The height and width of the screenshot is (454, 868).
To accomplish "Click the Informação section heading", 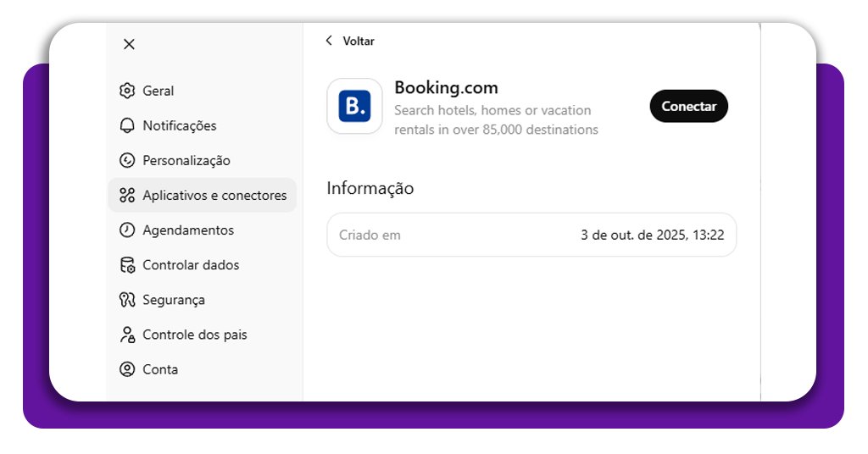I will [x=370, y=188].
